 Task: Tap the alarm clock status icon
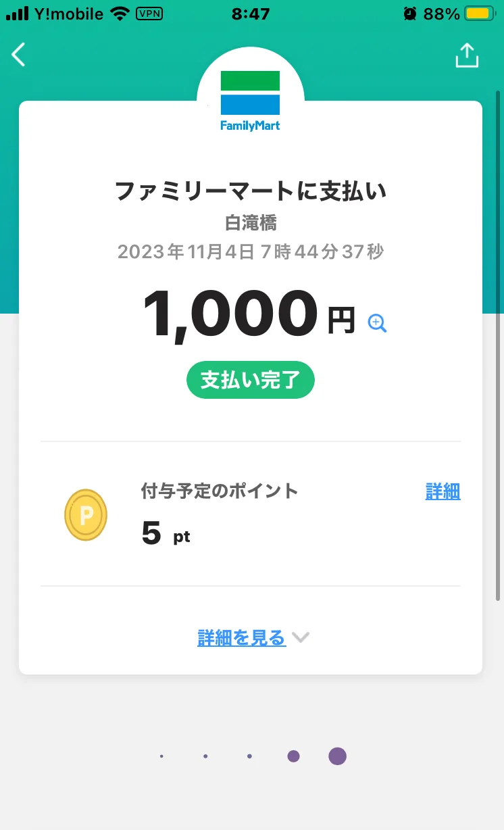pyautogui.click(x=409, y=14)
